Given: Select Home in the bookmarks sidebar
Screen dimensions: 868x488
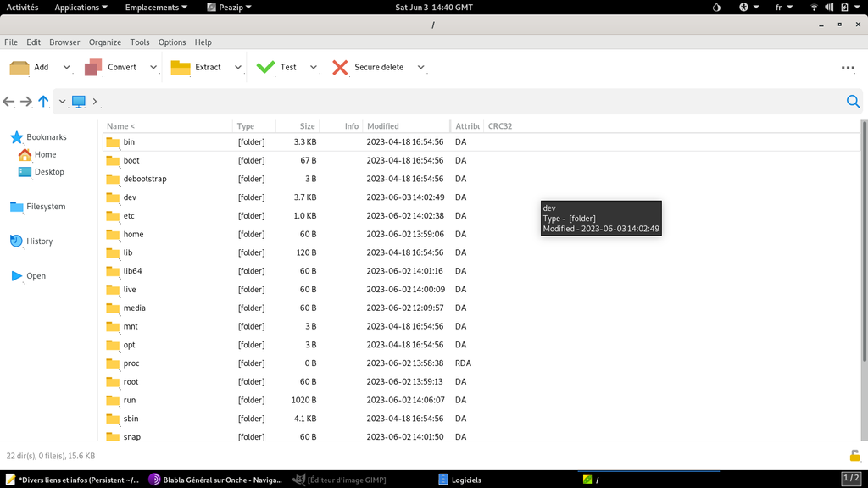Looking at the screenshot, I should click(45, 154).
